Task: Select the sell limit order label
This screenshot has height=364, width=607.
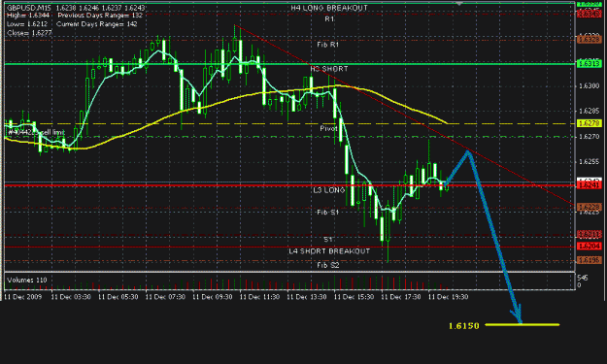Action: click(36, 132)
